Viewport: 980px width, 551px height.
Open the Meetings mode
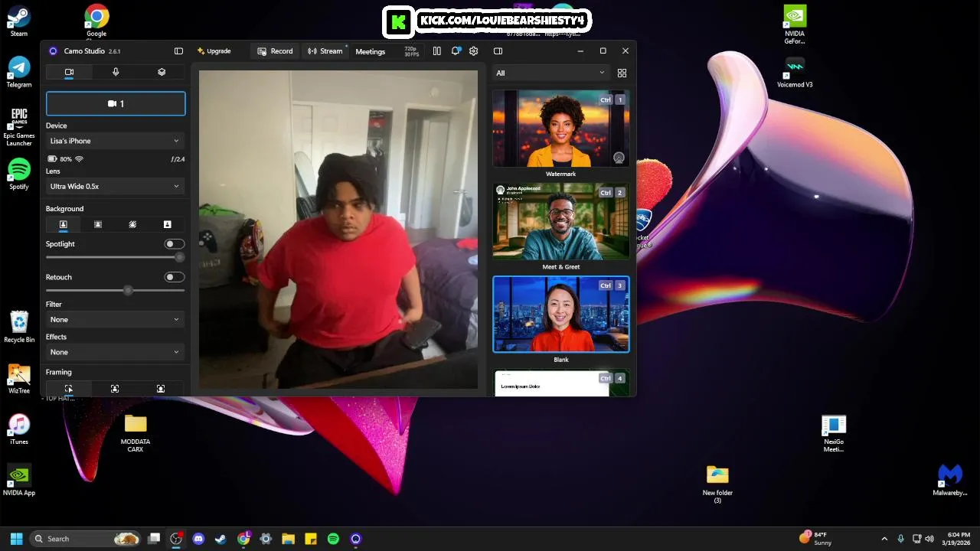370,51
